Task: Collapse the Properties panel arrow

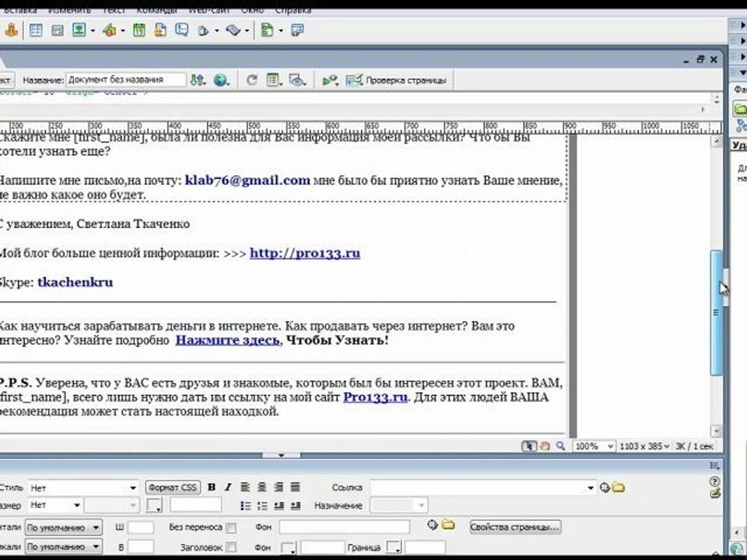Action: (x=281, y=455)
